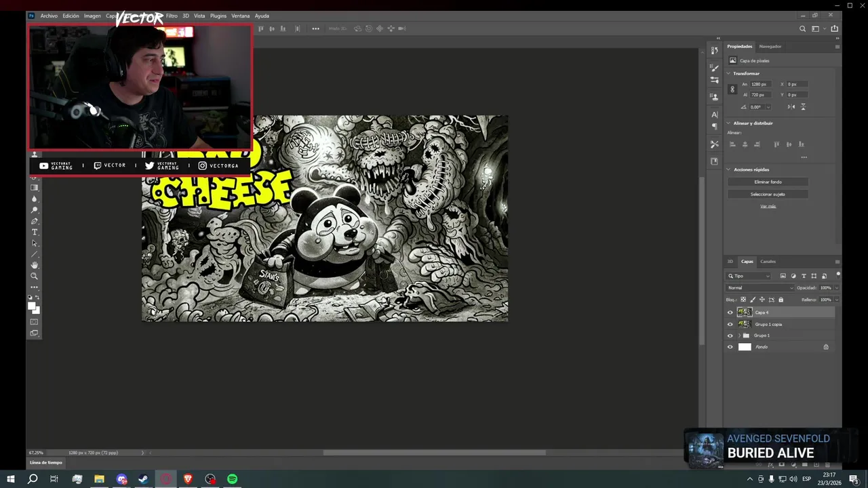Align bottom edges in Alinear section
Viewport: 868px width, 488px height.
802,144
